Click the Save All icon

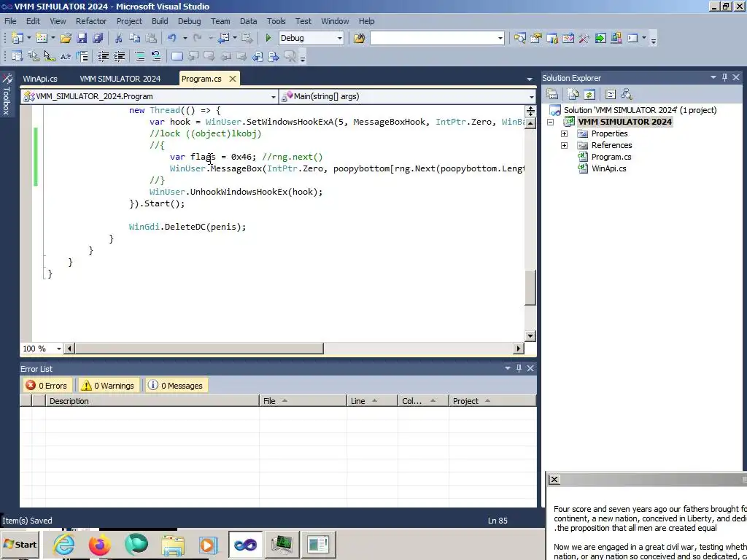(x=98, y=38)
